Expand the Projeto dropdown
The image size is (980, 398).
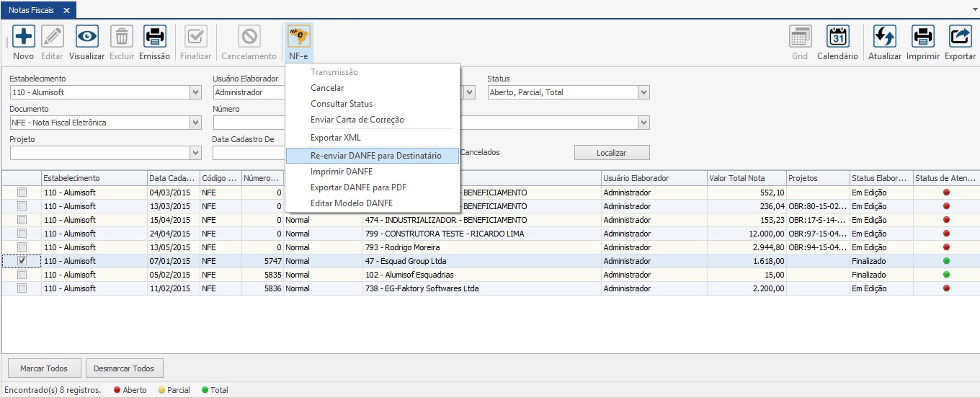[196, 153]
